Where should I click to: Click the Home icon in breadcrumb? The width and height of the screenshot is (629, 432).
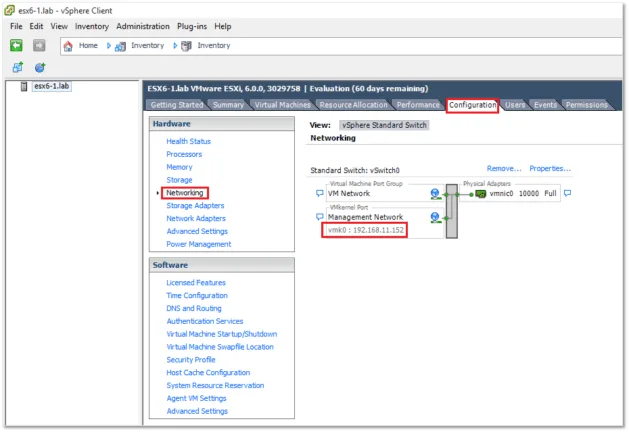68,46
